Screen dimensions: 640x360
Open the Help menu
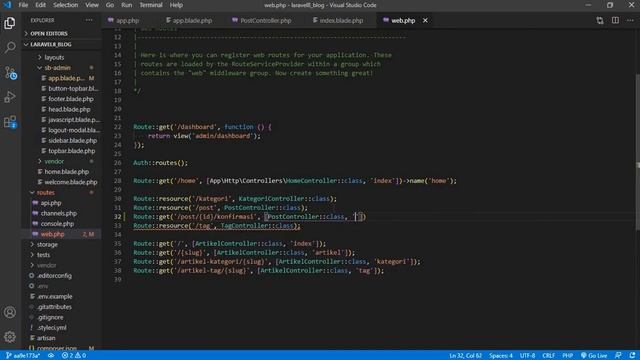pyautogui.click(x=176, y=5)
